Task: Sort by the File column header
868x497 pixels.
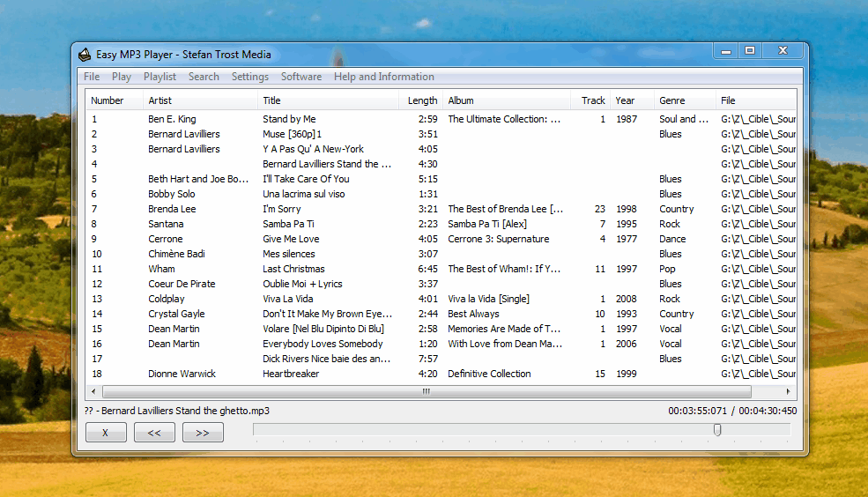Action: point(755,100)
